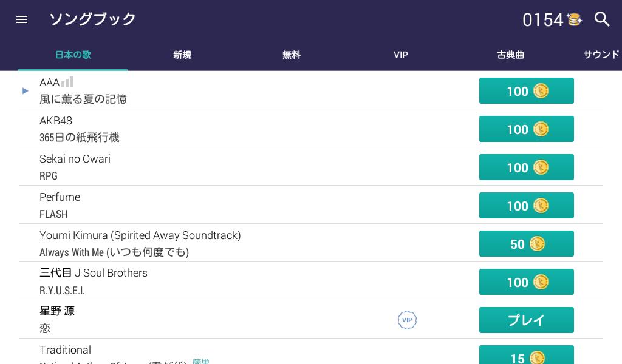The height and width of the screenshot is (364, 622).
Task: Buy AKB48 365日の紙飛行機 for 100 coins
Action: click(x=527, y=129)
